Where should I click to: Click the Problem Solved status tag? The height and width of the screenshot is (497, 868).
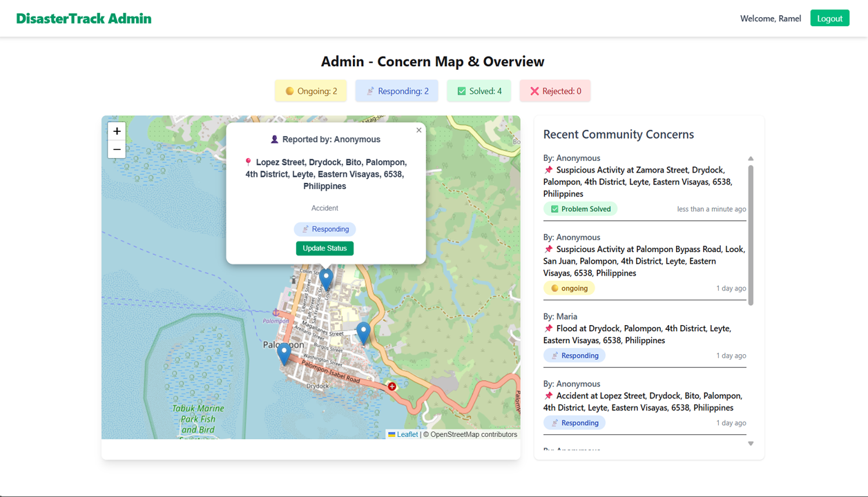pos(580,209)
